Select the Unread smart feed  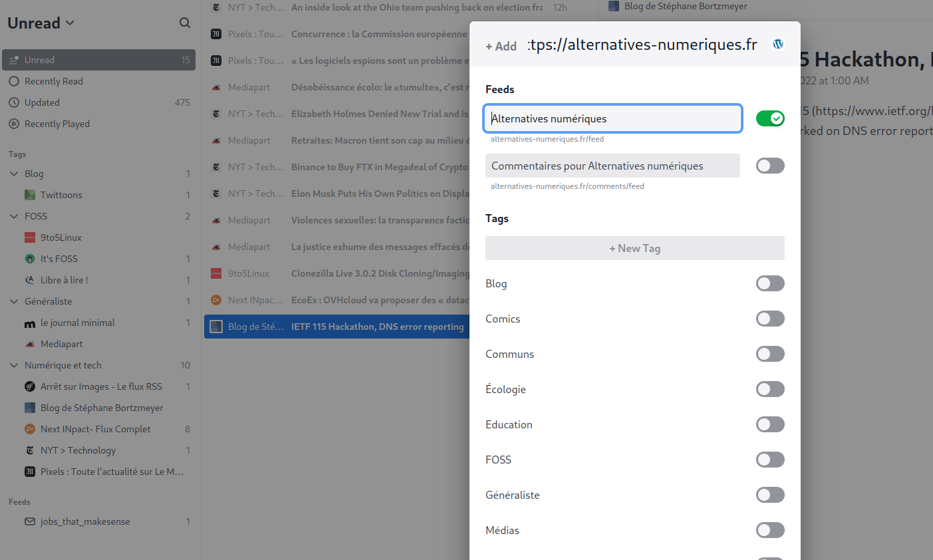click(98, 60)
